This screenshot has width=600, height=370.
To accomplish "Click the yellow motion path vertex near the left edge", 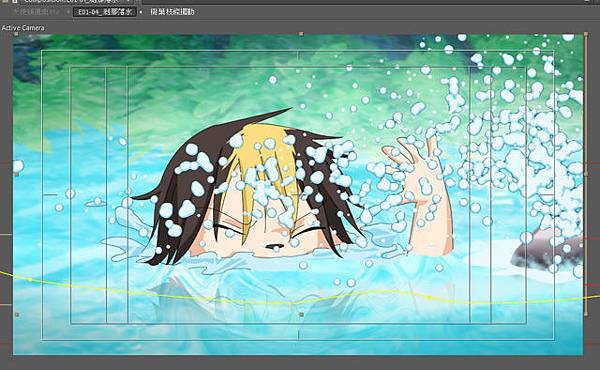I will [x=30, y=280].
